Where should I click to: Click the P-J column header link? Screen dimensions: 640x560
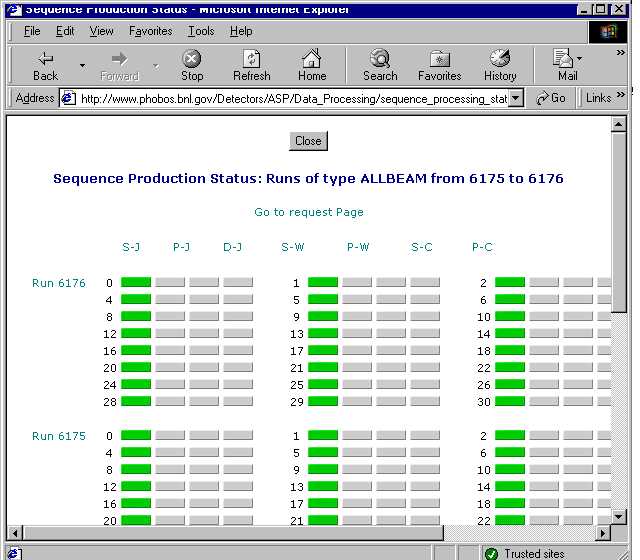click(x=181, y=247)
